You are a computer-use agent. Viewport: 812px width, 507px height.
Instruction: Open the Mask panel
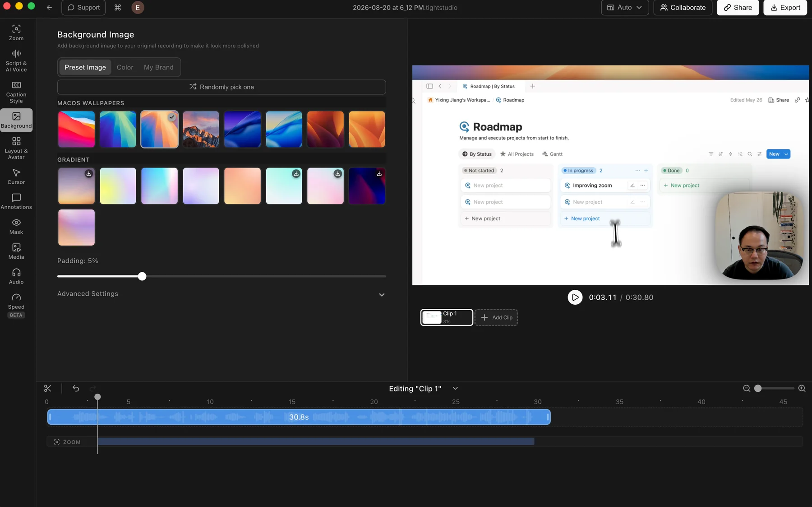[x=16, y=226]
